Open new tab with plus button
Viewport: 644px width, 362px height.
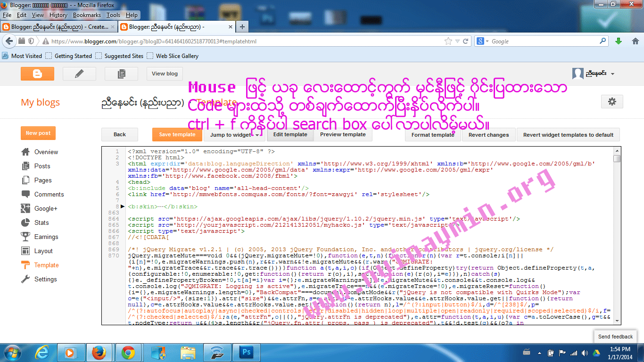point(242,27)
